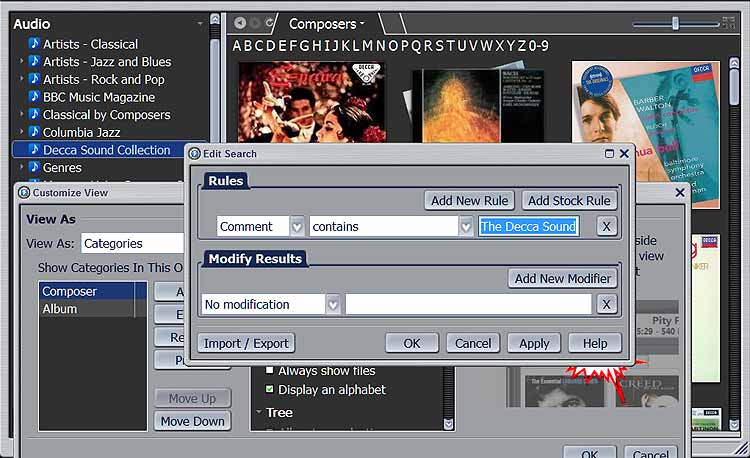Maximize the Edit Search dialog
750x458 pixels.
coord(609,154)
